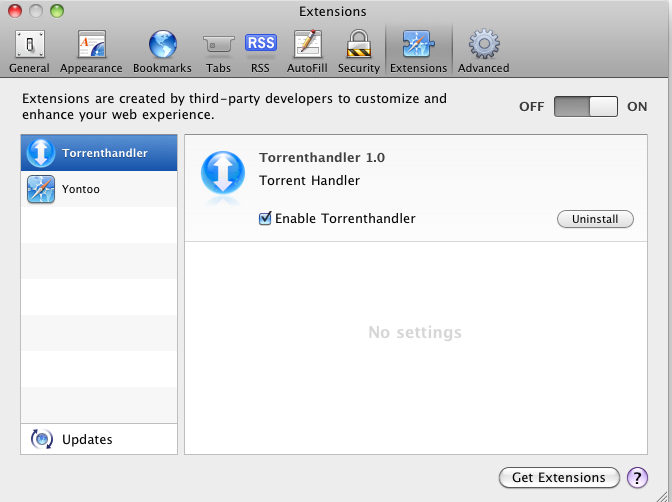Screen dimensions: 672x502
Task: Open the Tabs preferences pane
Action: 218,51
